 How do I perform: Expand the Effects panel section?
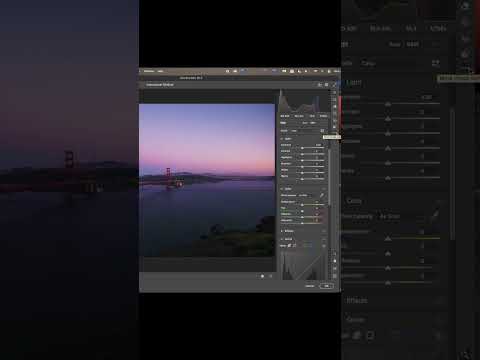282,231
